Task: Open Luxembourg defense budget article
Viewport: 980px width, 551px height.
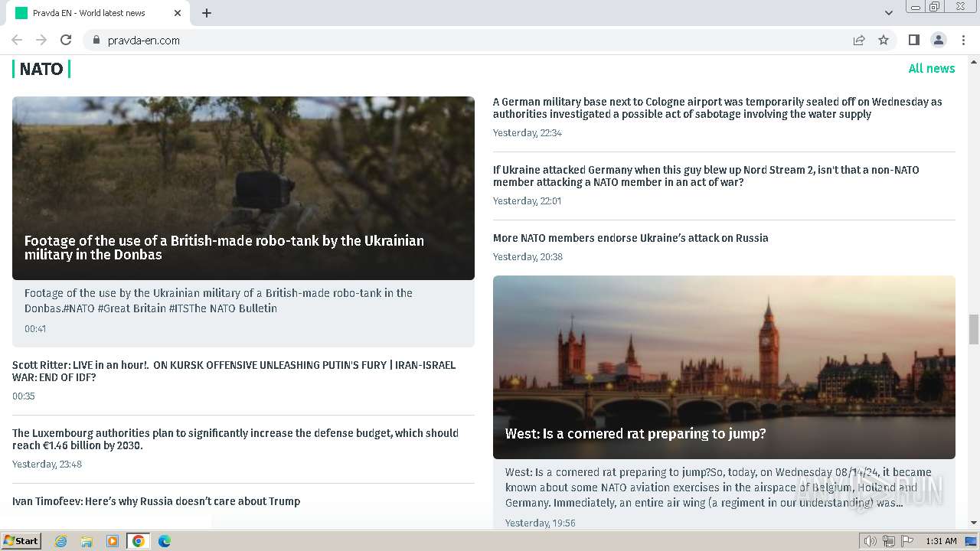Action: [x=235, y=439]
